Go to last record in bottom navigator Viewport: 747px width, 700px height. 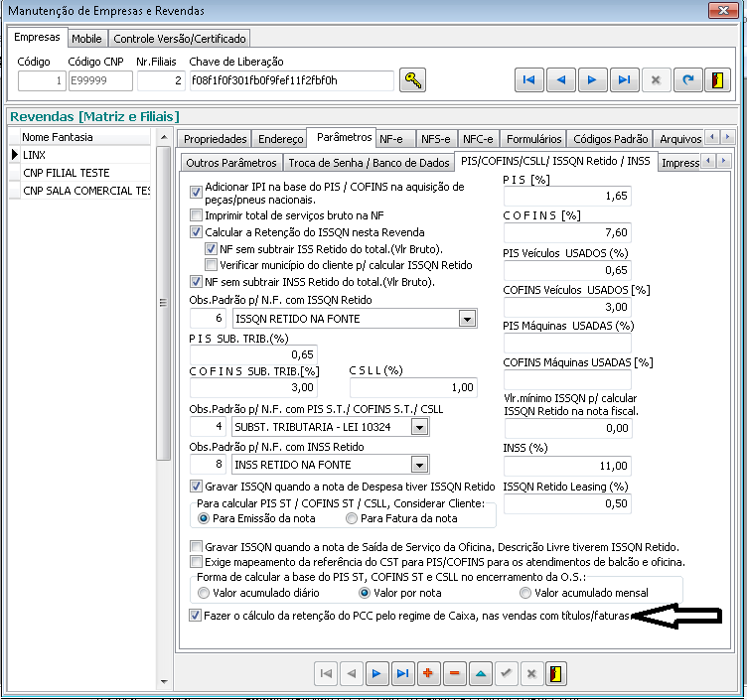click(x=402, y=674)
